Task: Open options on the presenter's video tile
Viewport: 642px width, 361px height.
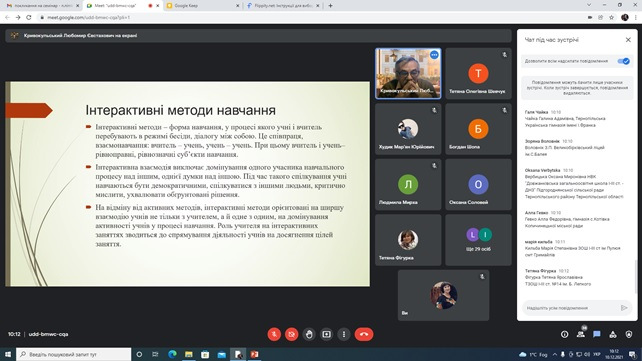Action: point(434,55)
